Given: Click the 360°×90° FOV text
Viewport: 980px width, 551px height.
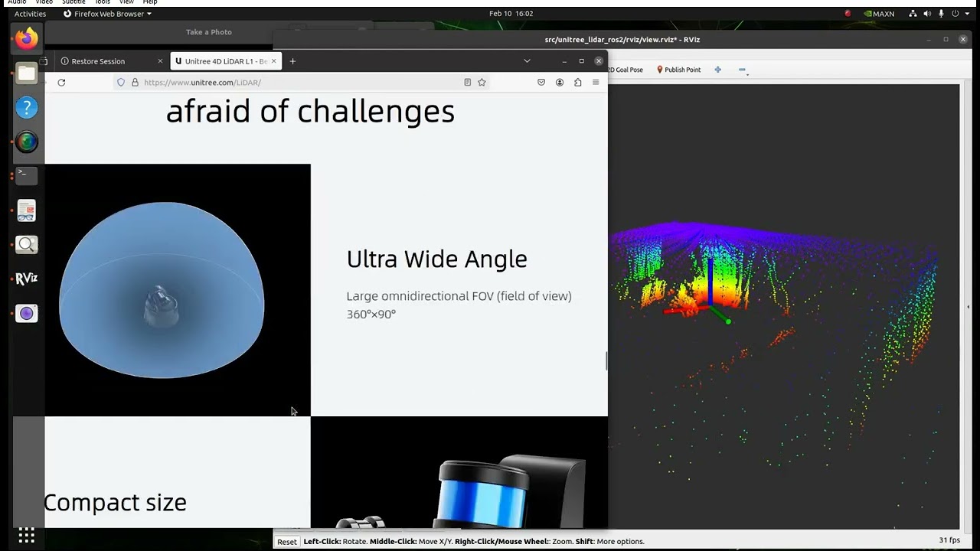Looking at the screenshot, I should pos(371,315).
